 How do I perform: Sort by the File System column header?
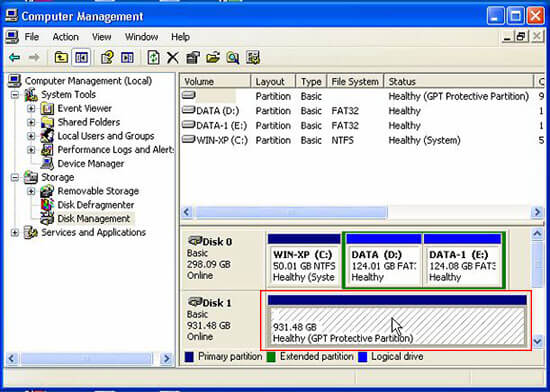tap(355, 82)
